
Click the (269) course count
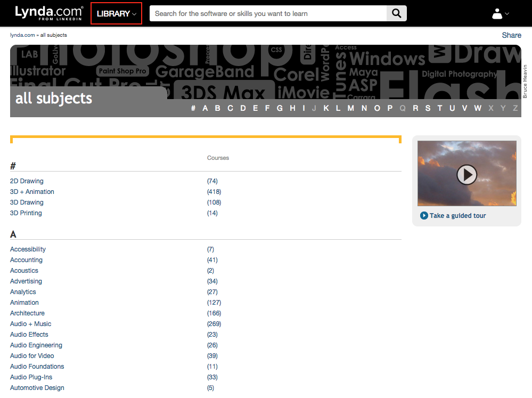pos(214,323)
